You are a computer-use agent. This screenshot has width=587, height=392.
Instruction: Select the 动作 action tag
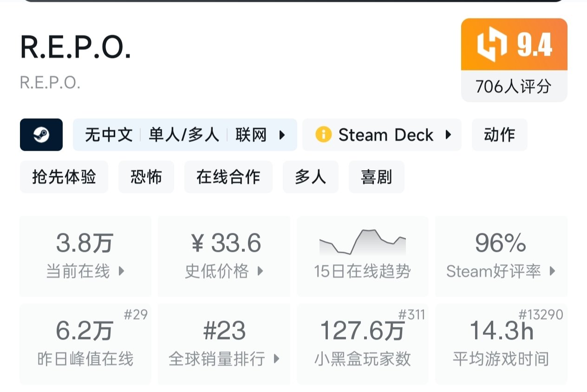(499, 135)
